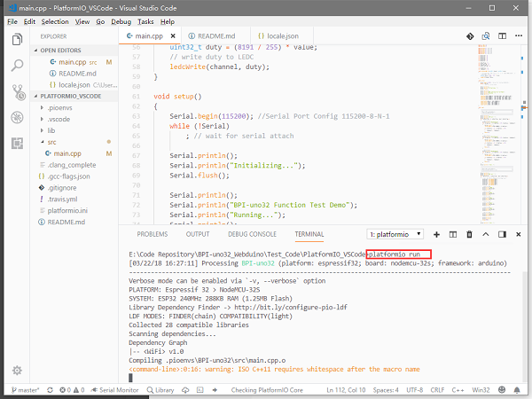Screen dimensions: 532x399
Task: Open the Manage gear icon
Action: click(x=17, y=370)
